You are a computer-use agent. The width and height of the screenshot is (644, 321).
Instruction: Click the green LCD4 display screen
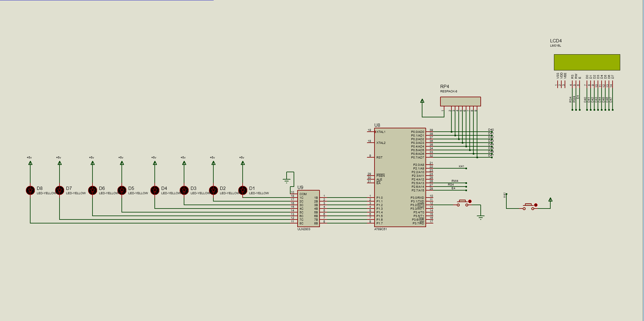(587, 62)
